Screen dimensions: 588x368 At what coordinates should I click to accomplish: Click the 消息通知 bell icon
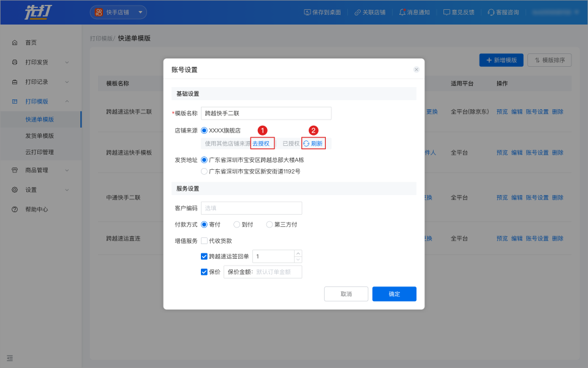(x=402, y=12)
